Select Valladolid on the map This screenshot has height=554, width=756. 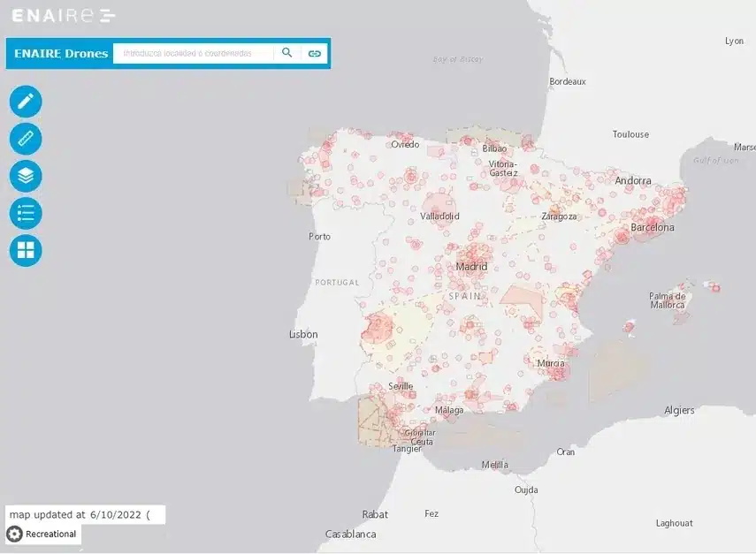point(439,216)
